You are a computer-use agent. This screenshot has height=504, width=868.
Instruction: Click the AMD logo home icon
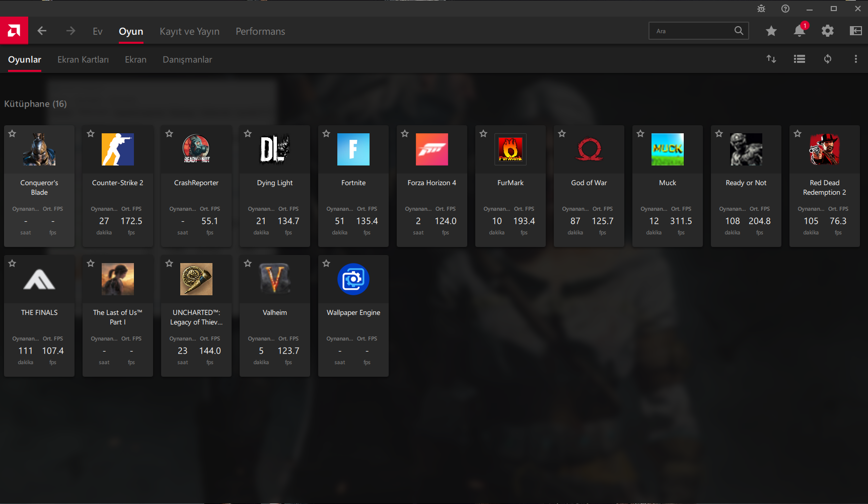pyautogui.click(x=14, y=31)
